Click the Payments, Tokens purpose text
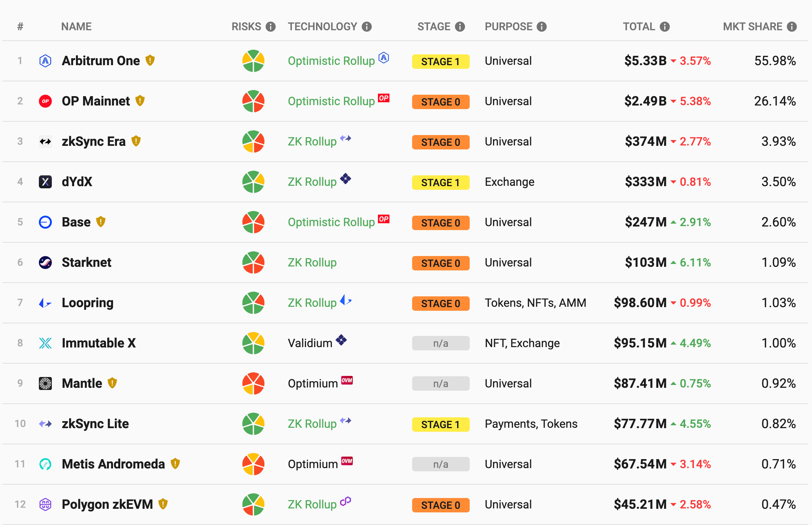Screen dimensions: 812x525 click(x=531, y=424)
